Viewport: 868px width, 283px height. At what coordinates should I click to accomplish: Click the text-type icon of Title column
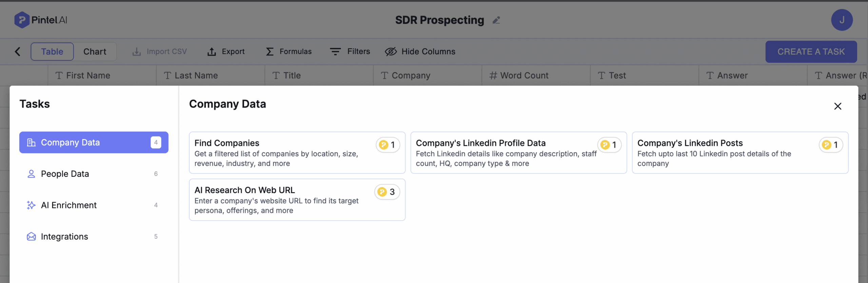(x=276, y=75)
